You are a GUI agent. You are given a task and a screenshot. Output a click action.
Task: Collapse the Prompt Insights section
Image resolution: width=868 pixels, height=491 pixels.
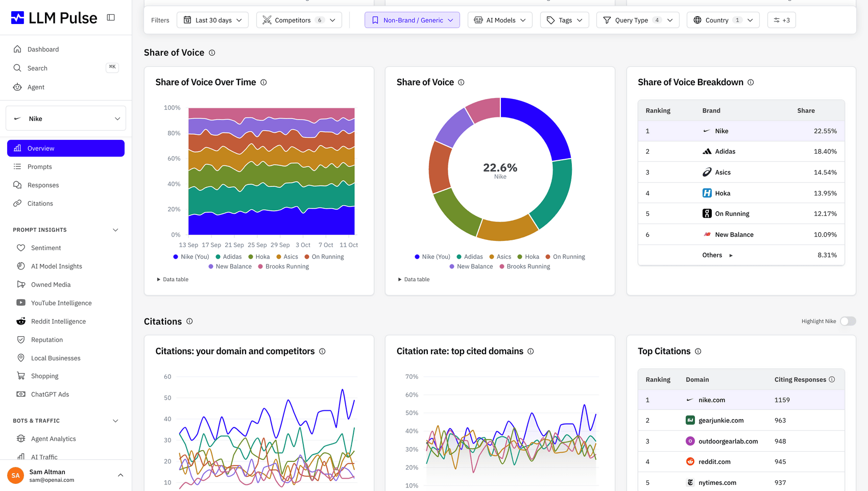tap(115, 230)
